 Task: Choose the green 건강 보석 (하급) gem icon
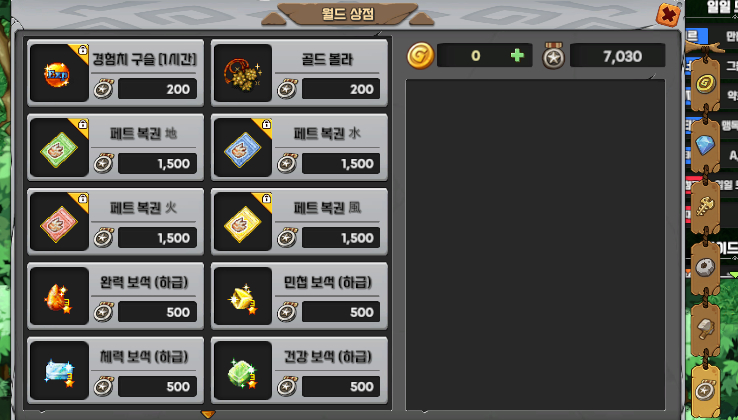(x=243, y=371)
